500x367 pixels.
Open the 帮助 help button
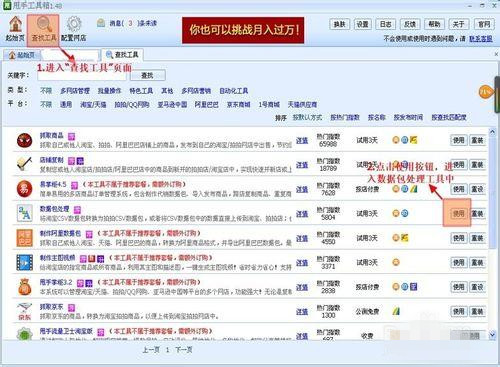[434, 24]
